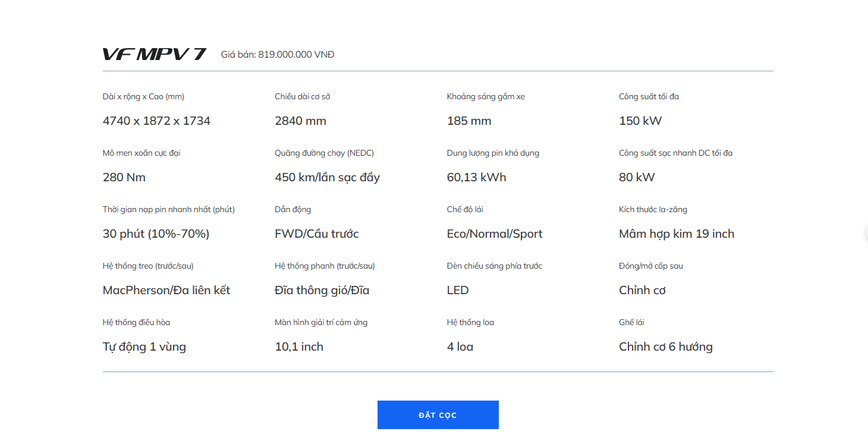Select the torque value 280 Nm

pos(124,177)
